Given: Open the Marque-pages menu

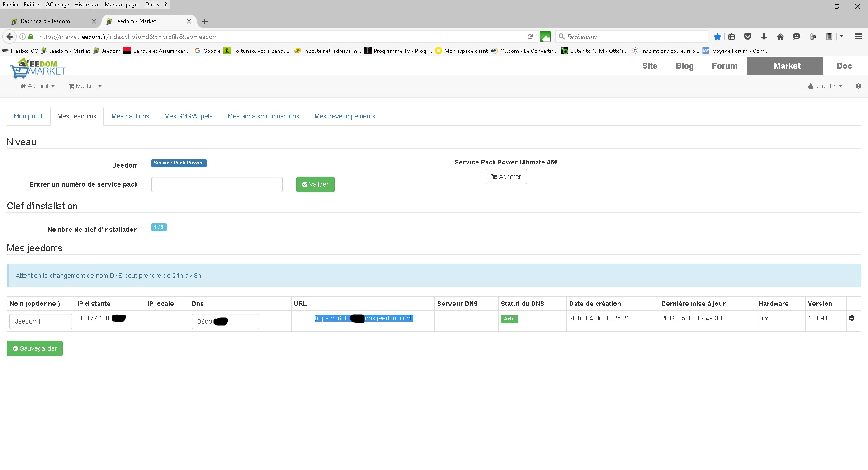Looking at the screenshot, I should [122, 5].
